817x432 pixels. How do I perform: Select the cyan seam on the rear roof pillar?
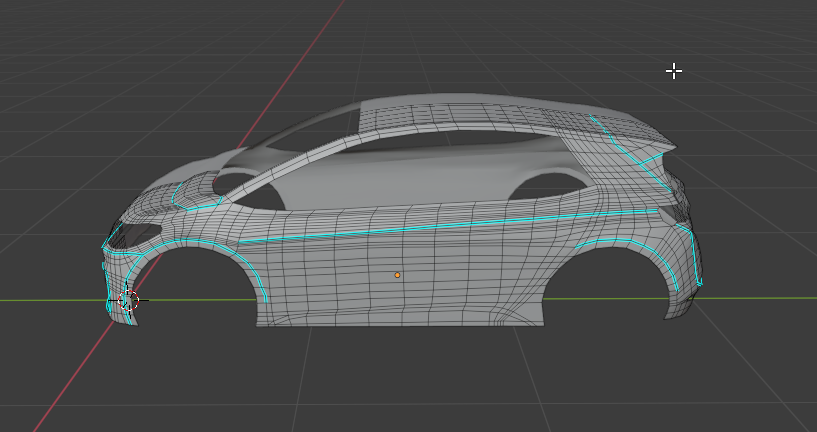tap(625, 152)
